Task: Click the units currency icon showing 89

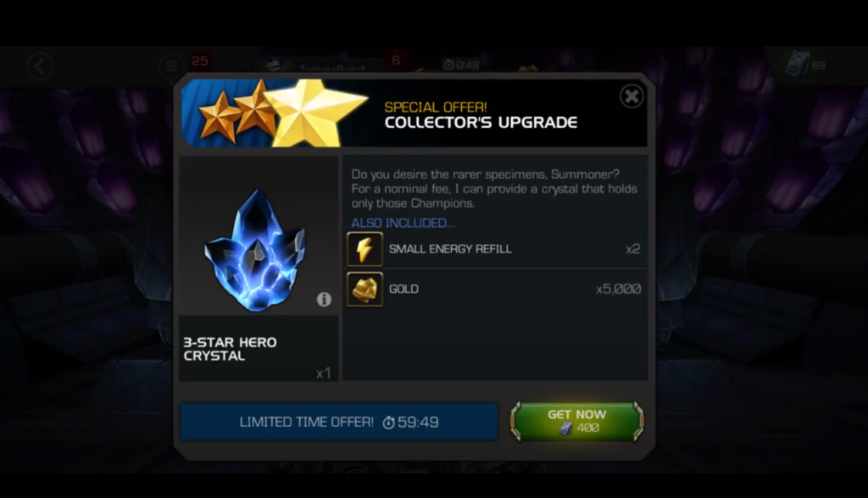Action: click(798, 64)
